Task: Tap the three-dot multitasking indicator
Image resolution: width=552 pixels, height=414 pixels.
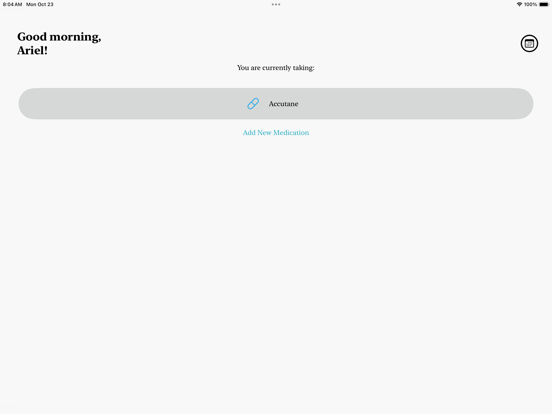Action: click(x=276, y=5)
